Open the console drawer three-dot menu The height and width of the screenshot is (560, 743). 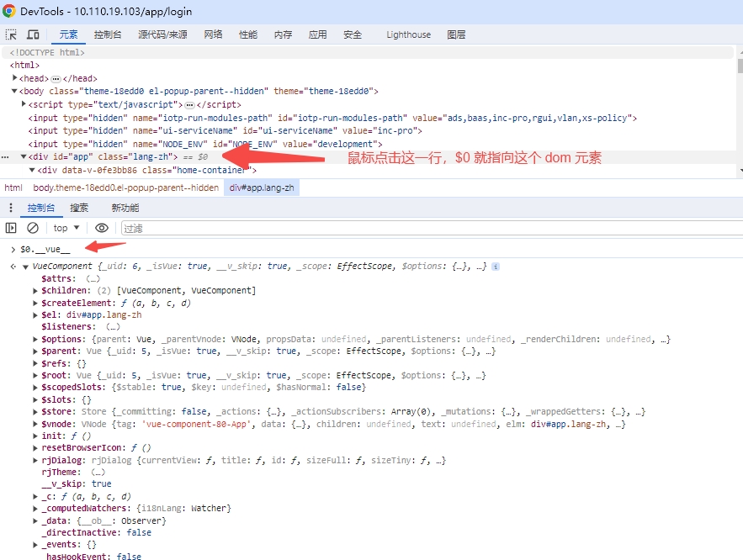click(x=11, y=208)
